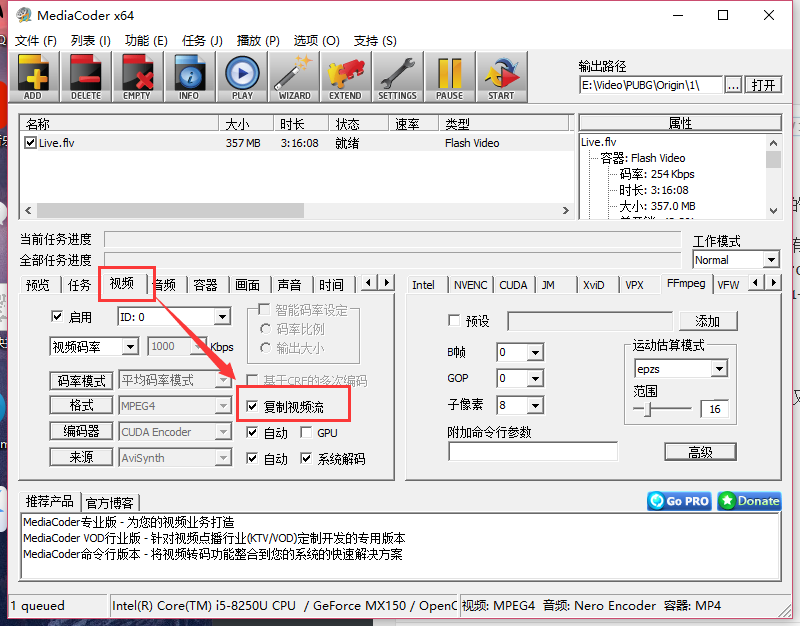Toggle 自动 checkbox beside GPU
800x626 pixels.
(x=252, y=433)
